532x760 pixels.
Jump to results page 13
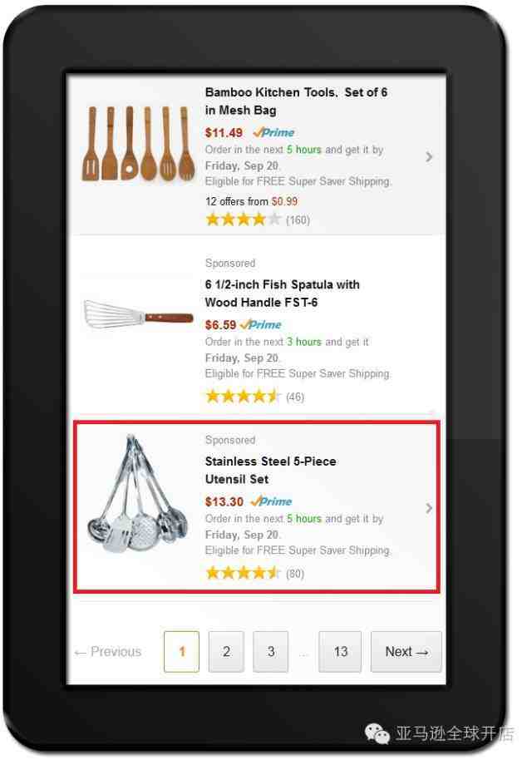click(340, 651)
